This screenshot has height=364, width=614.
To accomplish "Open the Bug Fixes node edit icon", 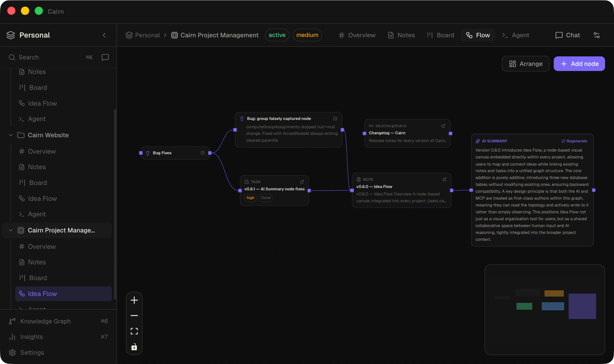I will (203, 153).
